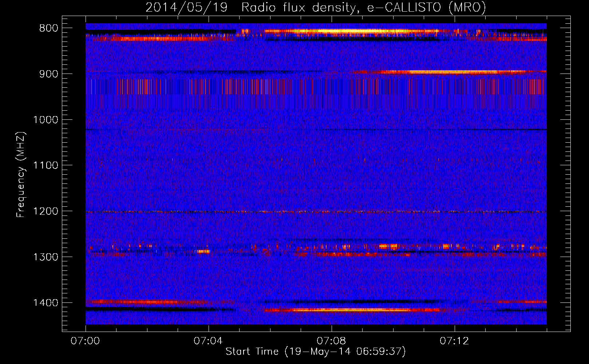This screenshot has width=589, height=364.
Task: Click the bright band near 900 MHz after 07:09
Action: pos(450,72)
